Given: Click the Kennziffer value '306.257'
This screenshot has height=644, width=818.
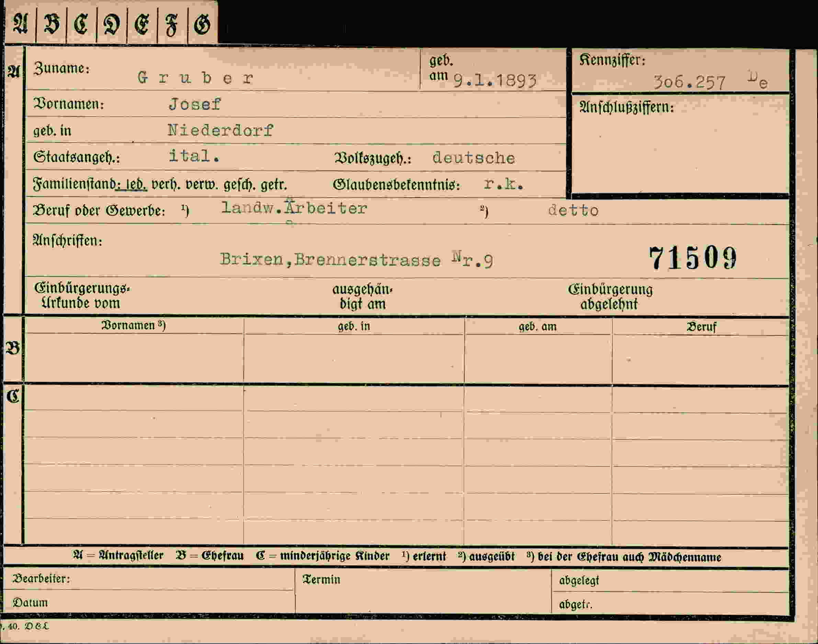Looking at the screenshot, I should coord(689,82).
